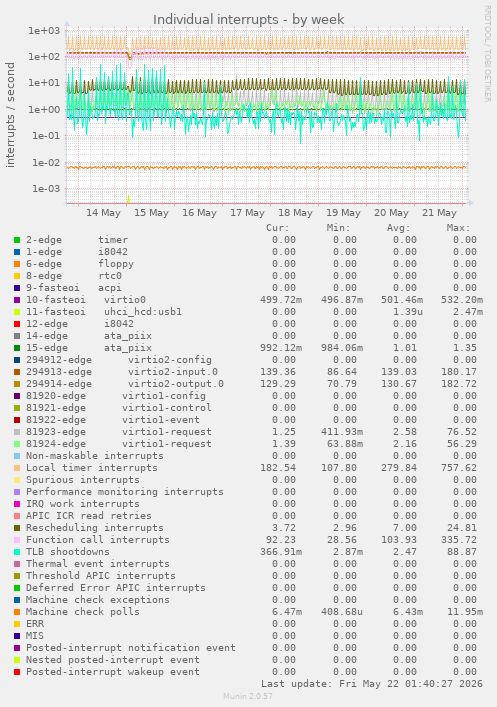Click the gray 81923-edge virtio1-request swatch

point(17,432)
